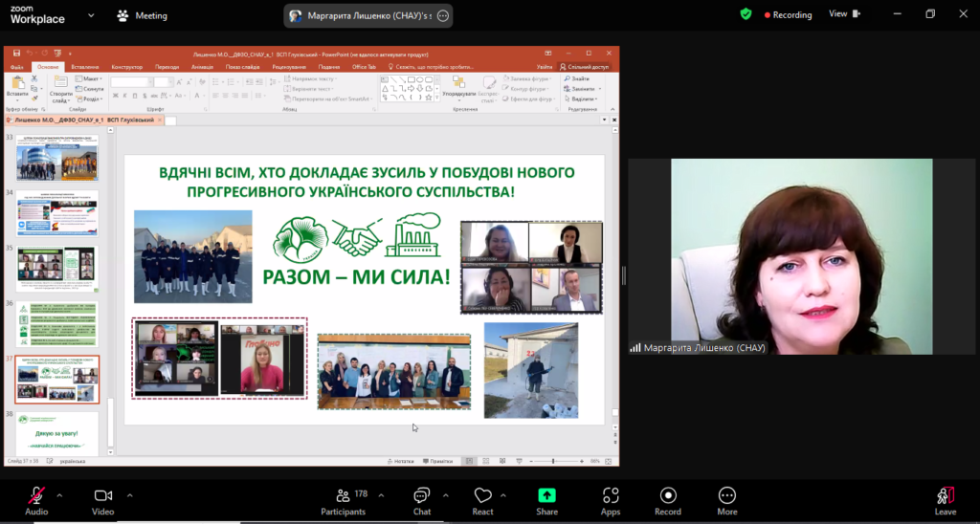Leave the meeting
Viewport: 980px width, 524px height.
[945, 500]
